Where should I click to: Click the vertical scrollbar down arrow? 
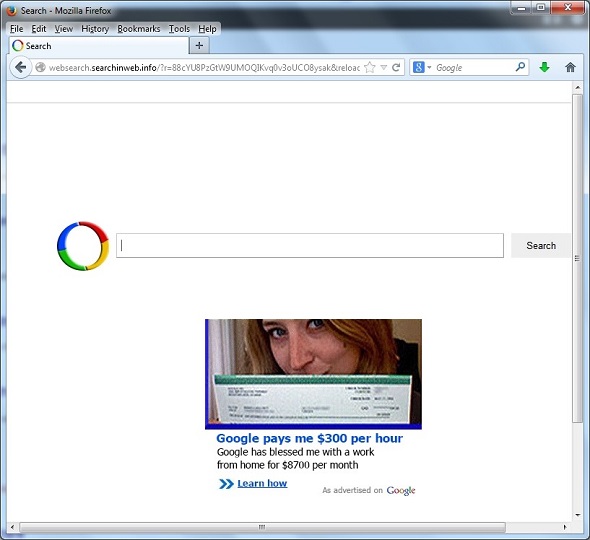click(x=577, y=515)
